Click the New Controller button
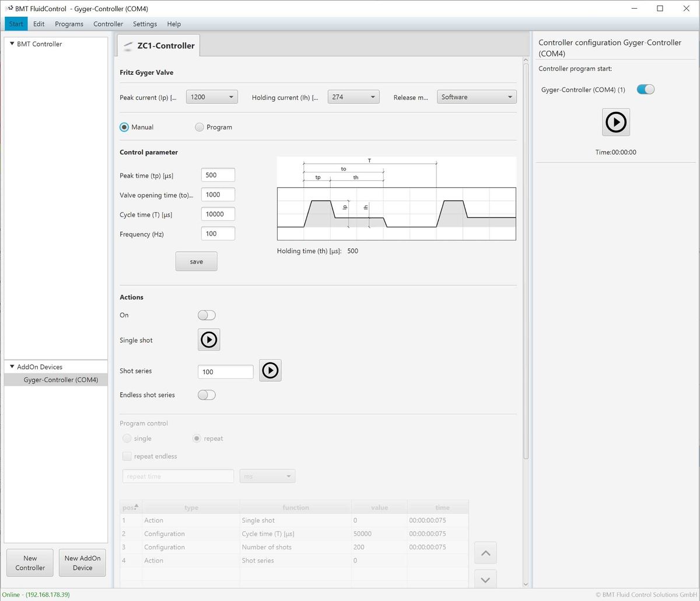This screenshot has width=700, height=601. pos(30,563)
